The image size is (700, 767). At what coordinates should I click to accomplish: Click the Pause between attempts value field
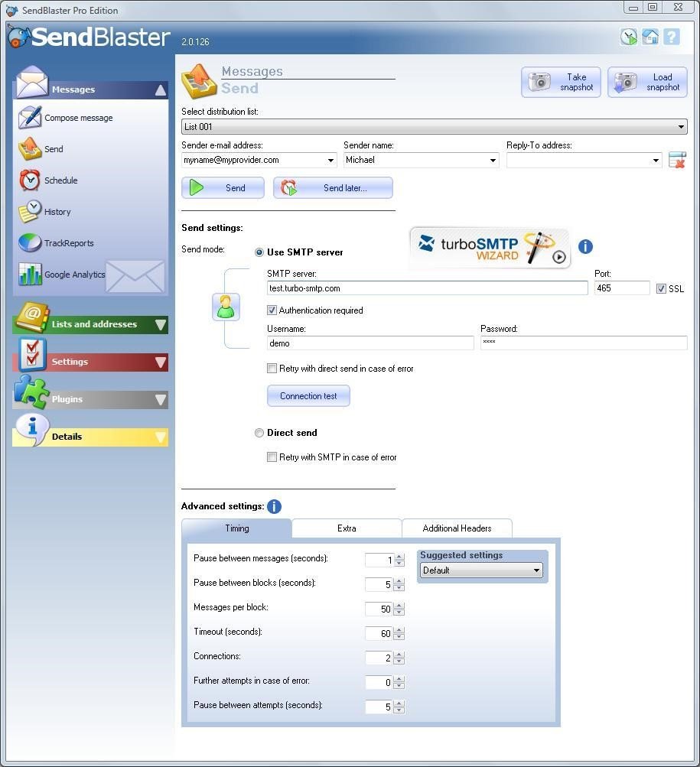click(x=379, y=707)
